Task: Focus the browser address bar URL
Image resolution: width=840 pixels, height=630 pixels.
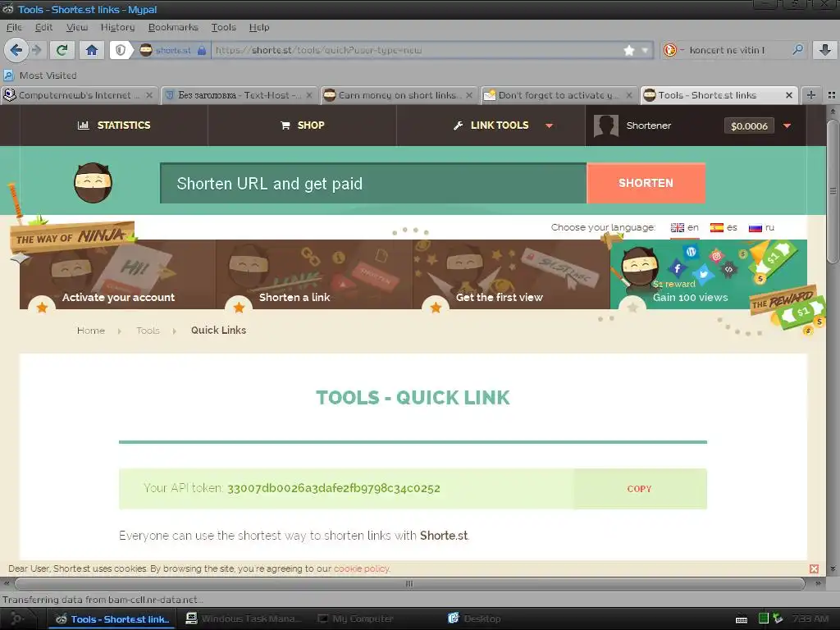Action: coord(415,50)
